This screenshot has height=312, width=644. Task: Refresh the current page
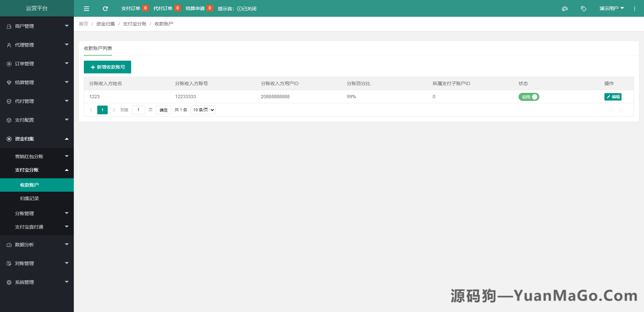[105, 8]
